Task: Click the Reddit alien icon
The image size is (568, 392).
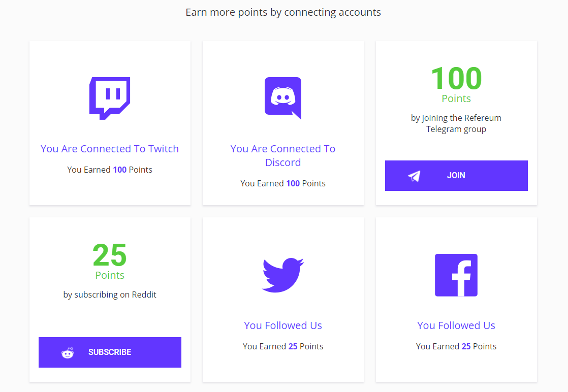Action: [x=68, y=352]
